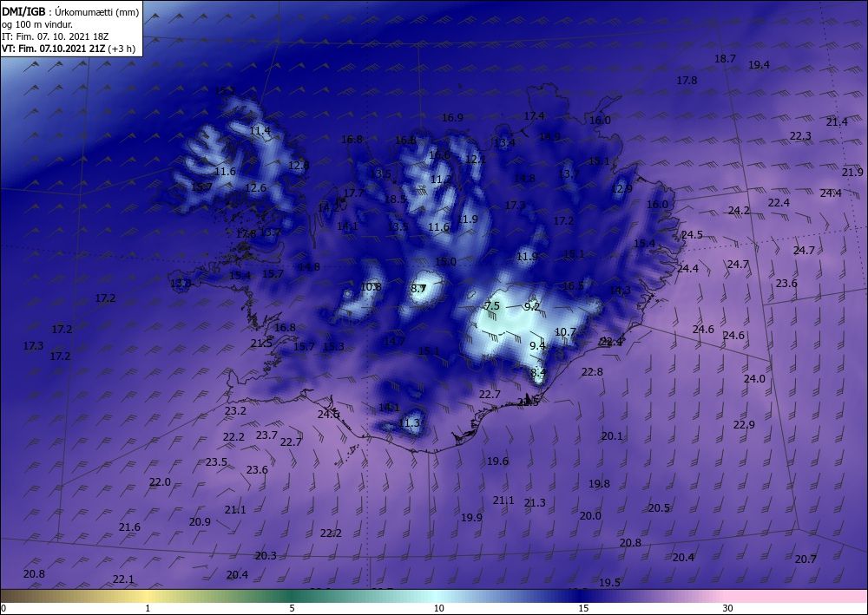Click the map value 21.3
868x615 pixels.
[536, 503]
